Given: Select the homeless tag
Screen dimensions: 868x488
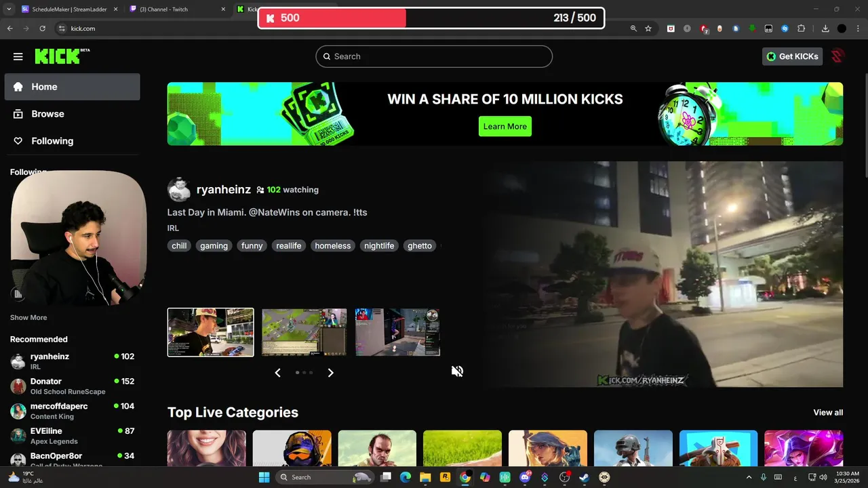Looking at the screenshot, I should pos(332,246).
